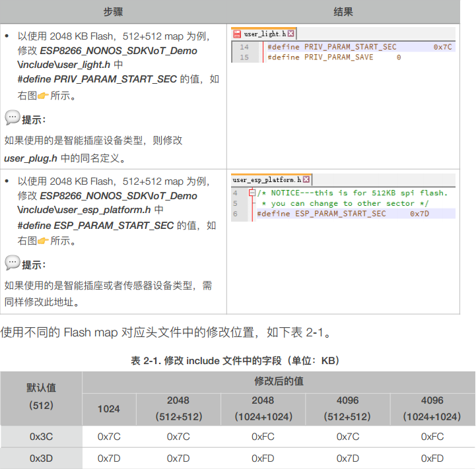Click line number 5 in user_esp_platform.h gutter
The height and width of the screenshot is (469, 476).
pos(235,203)
